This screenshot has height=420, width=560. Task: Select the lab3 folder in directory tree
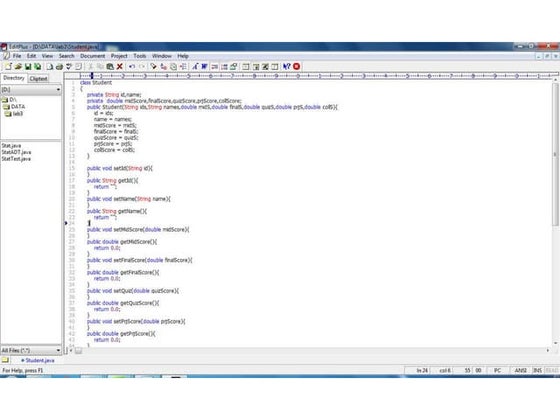pos(14,114)
